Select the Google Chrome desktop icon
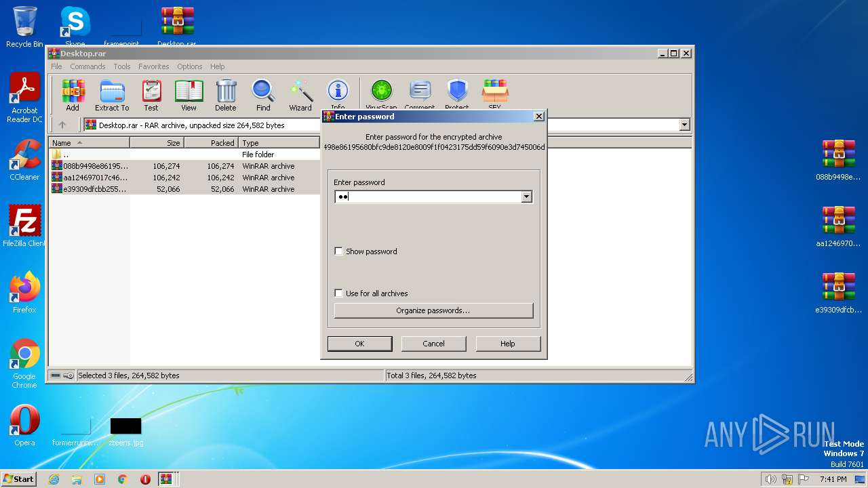 point(24,363)
